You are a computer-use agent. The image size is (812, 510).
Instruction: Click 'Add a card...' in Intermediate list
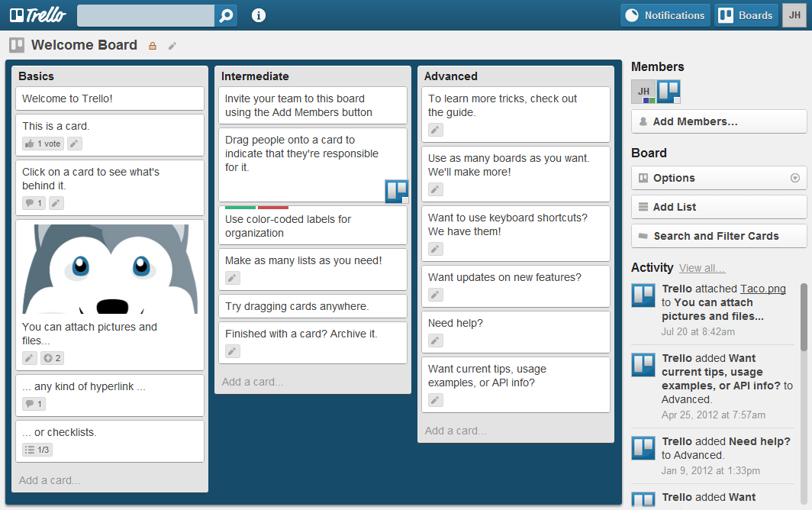pos(253,382)
